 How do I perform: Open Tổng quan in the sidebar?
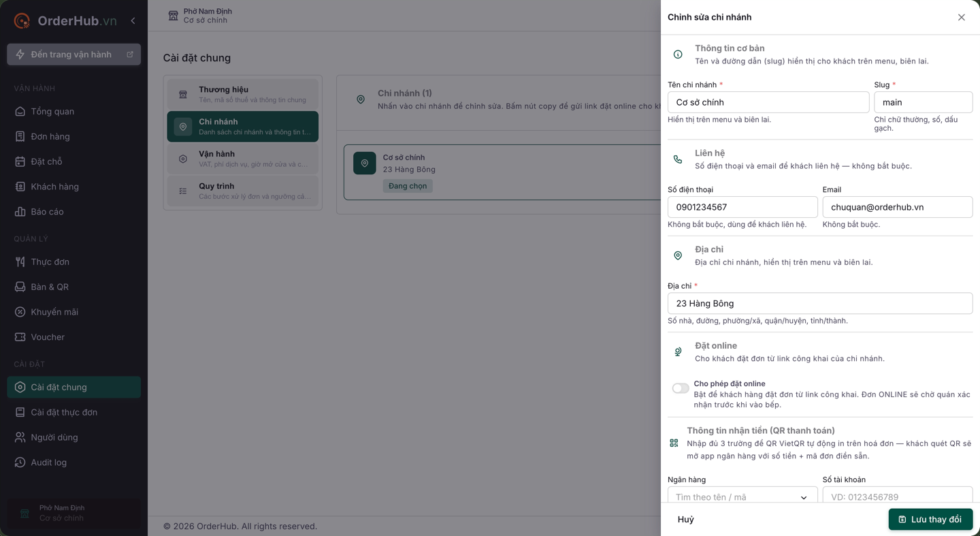point(73,112)
